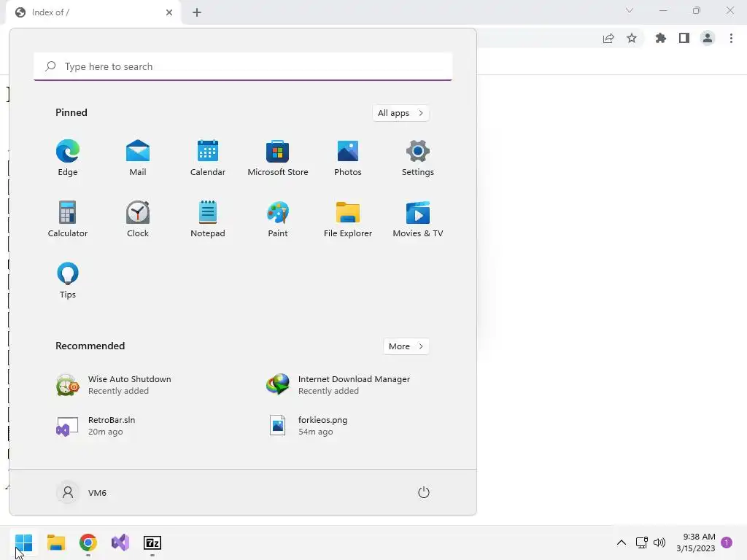Image resolution: width=747 pixels, height=560 pixels.
Task: Open Settings from the pinned apps
Action: click(x=418, y=157)
